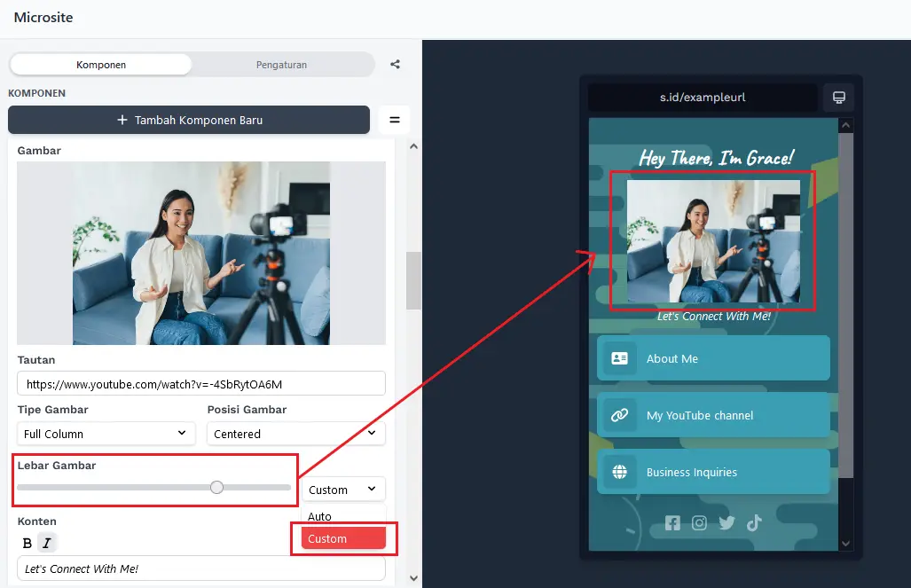911x588 pixels.
Task: Click the reorder components icon
Action: tap(395, 120)
